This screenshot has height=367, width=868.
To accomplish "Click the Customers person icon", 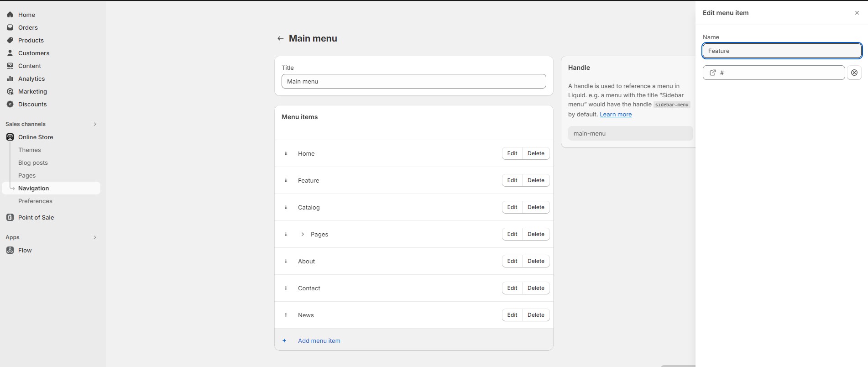I will click(10, 53).
